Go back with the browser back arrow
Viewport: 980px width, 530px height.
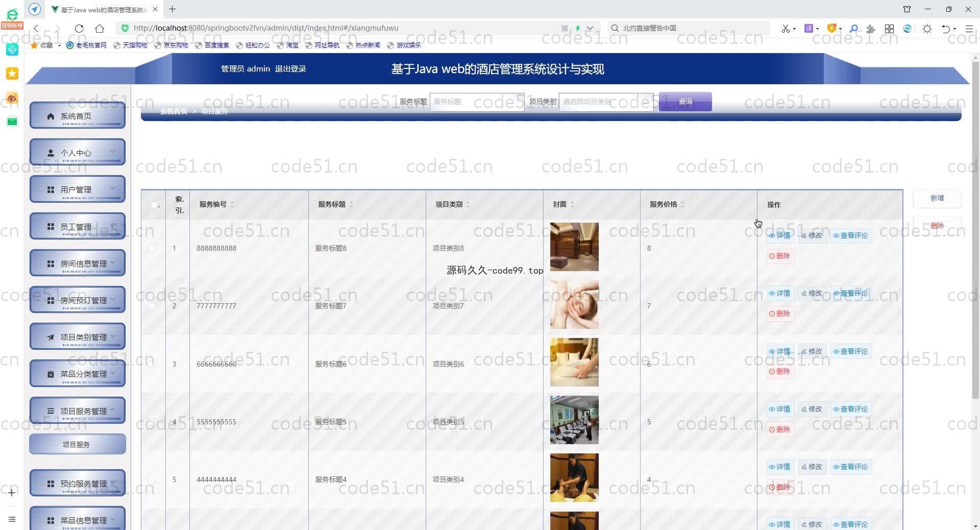(36, 29)
